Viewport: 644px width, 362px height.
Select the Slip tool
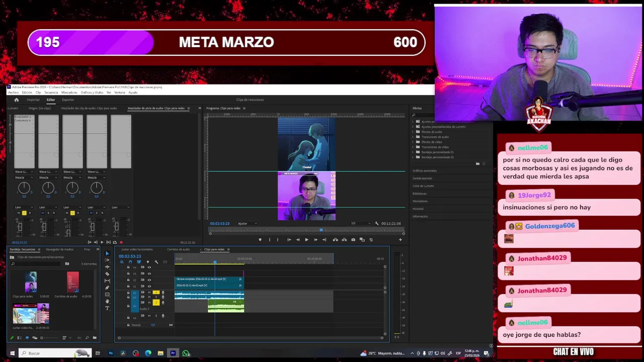point(107,281)
